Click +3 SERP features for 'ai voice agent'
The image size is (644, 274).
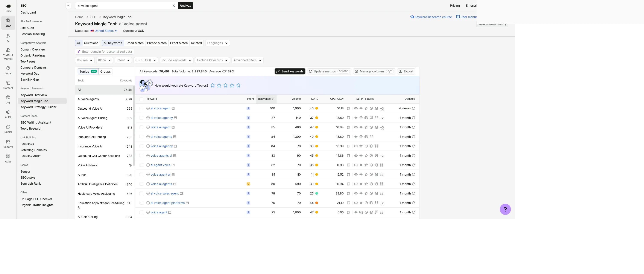[x=382, y=109]
